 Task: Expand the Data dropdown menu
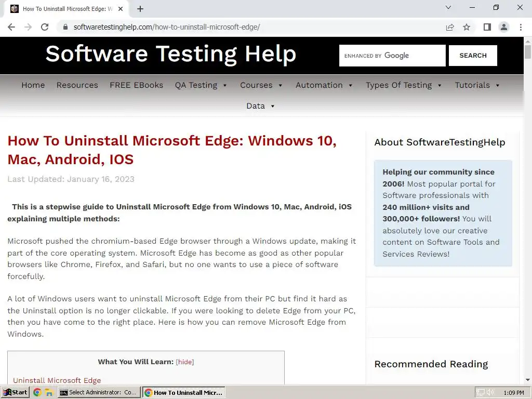click(261, 106)
